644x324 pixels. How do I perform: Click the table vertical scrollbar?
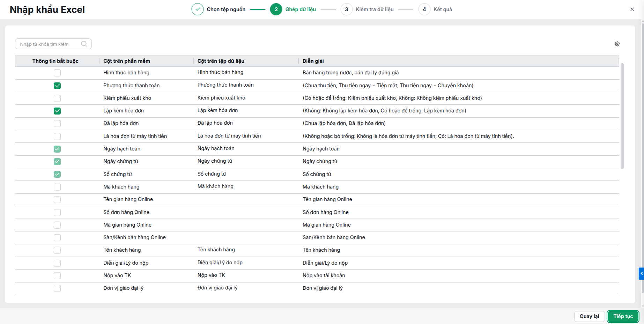click(x=622, y=116)
